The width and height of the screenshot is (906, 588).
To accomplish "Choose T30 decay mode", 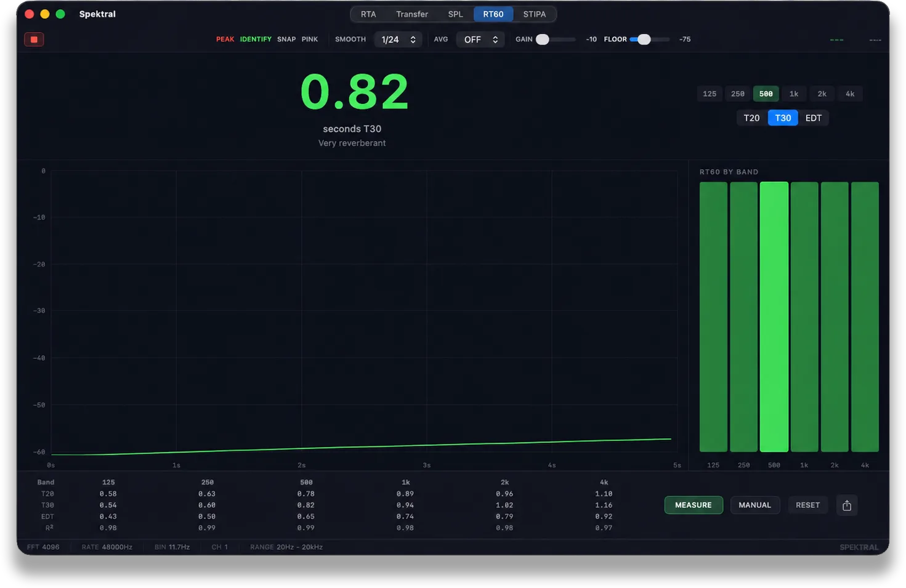I will (783, 118).
